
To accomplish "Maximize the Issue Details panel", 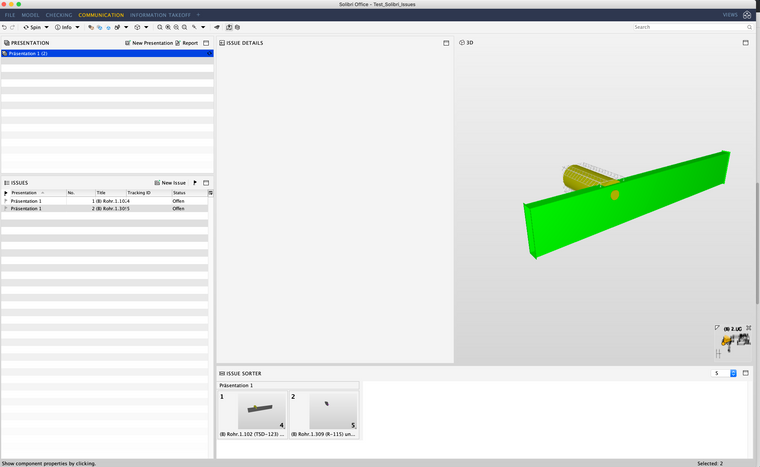I will point(446,43).
